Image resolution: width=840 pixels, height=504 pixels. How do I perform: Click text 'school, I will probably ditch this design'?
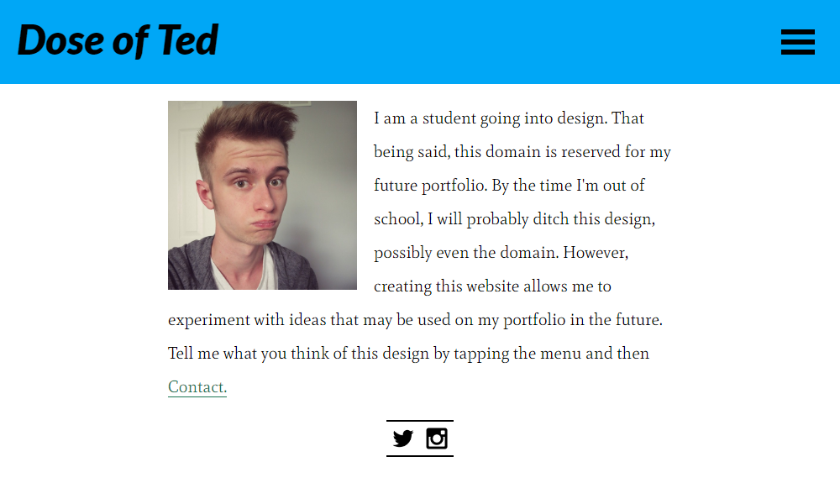(514, 219)
